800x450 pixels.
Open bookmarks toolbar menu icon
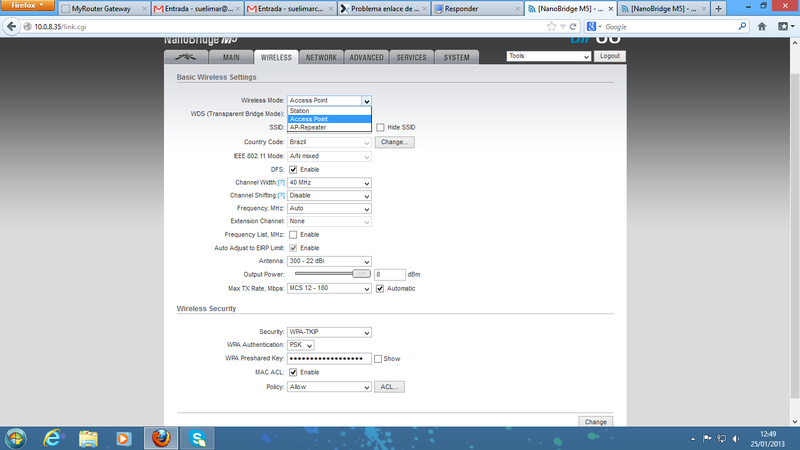coord(786,27)
